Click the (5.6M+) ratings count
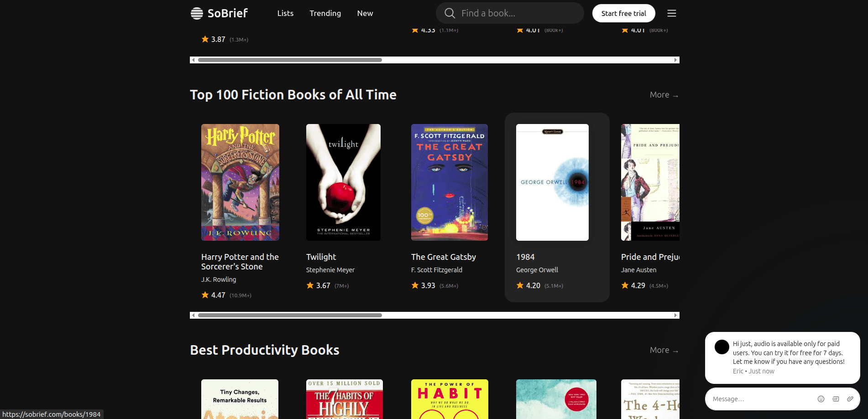Image resolution: width=868 pixels, height=419 pixels. [x=449, y=286]
